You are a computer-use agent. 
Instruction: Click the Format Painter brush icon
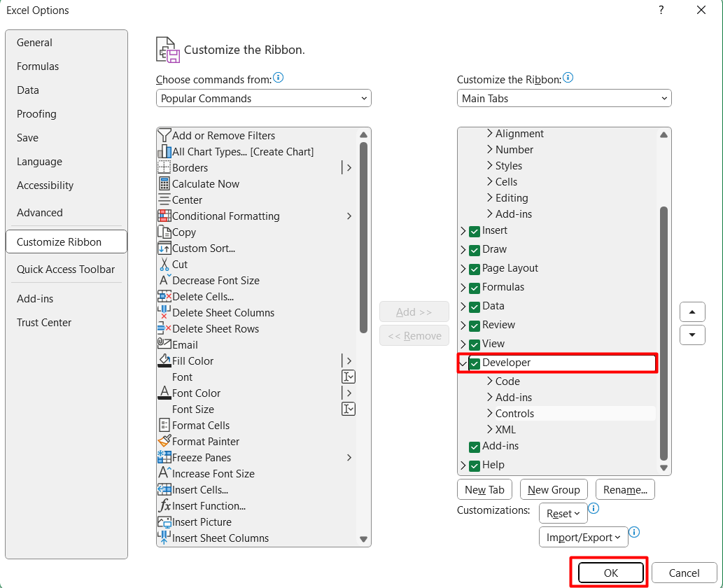point(164,442)
